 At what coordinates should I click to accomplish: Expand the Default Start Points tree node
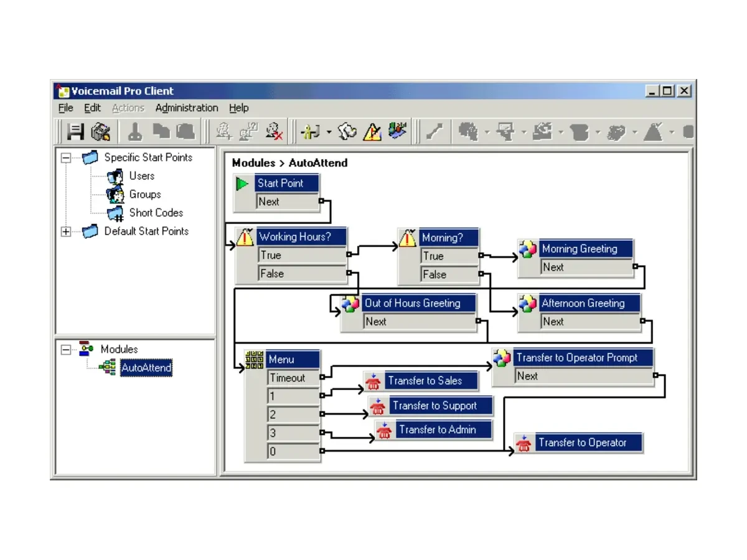(x=66, y=231)
